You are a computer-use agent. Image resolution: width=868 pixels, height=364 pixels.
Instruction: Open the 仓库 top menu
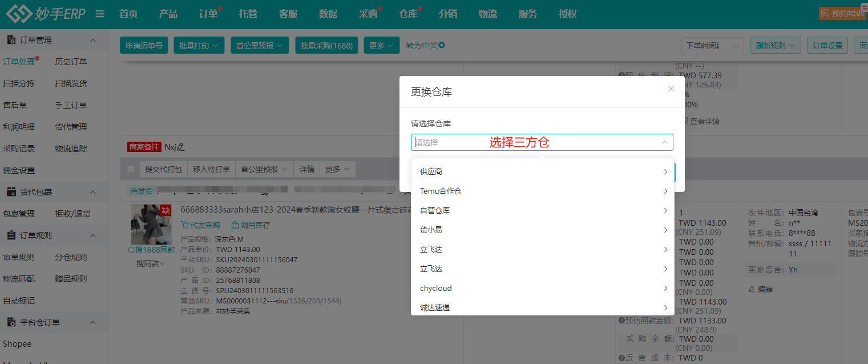tap(407, 14)
